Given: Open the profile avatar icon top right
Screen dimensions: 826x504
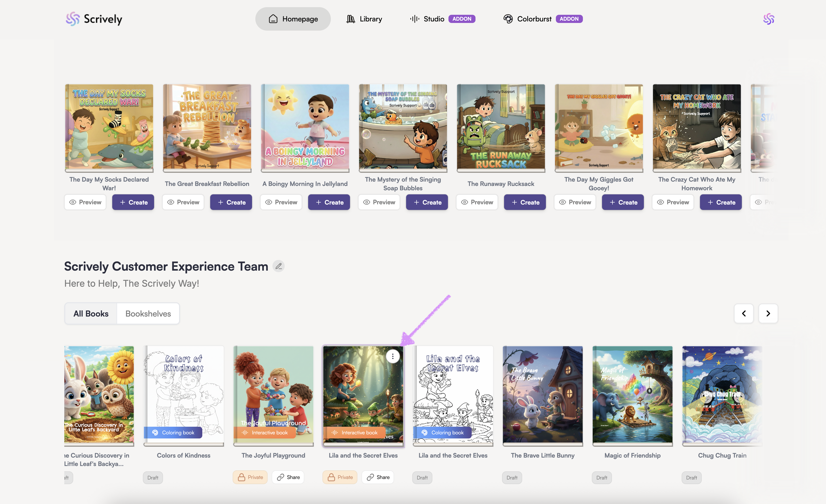Looking at the screenshot, I should click(768, 19).
